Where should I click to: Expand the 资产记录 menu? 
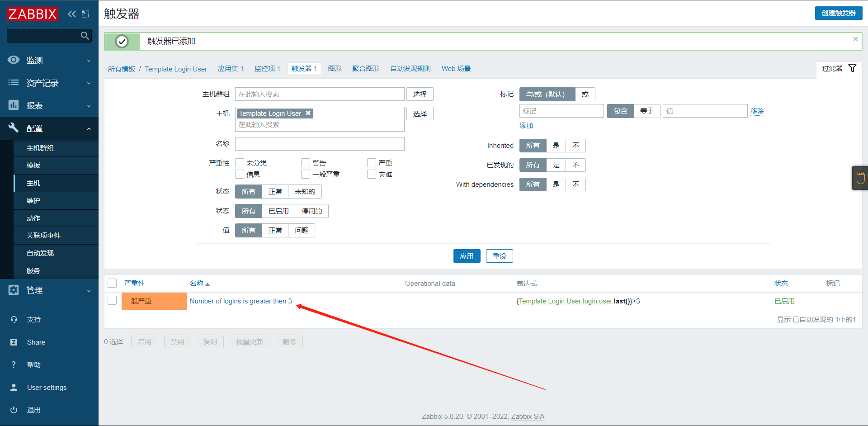pos(89,83)
